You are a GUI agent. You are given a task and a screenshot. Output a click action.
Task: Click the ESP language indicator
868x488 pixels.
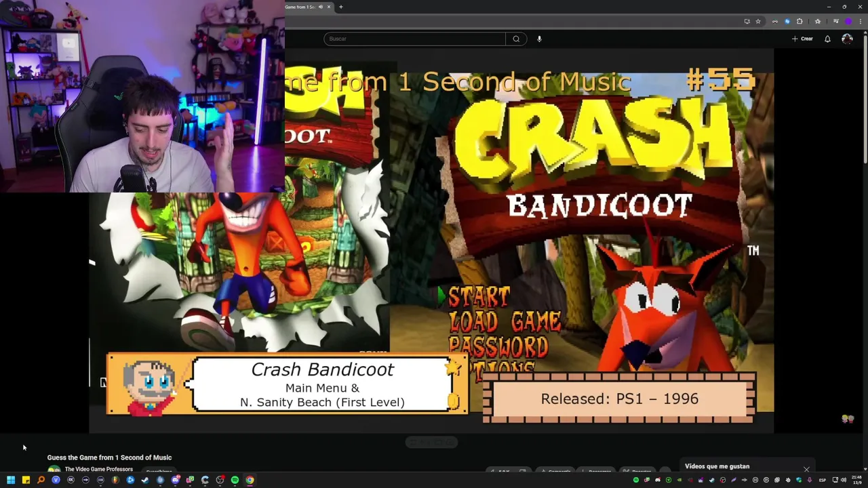(x=823, y=480)
